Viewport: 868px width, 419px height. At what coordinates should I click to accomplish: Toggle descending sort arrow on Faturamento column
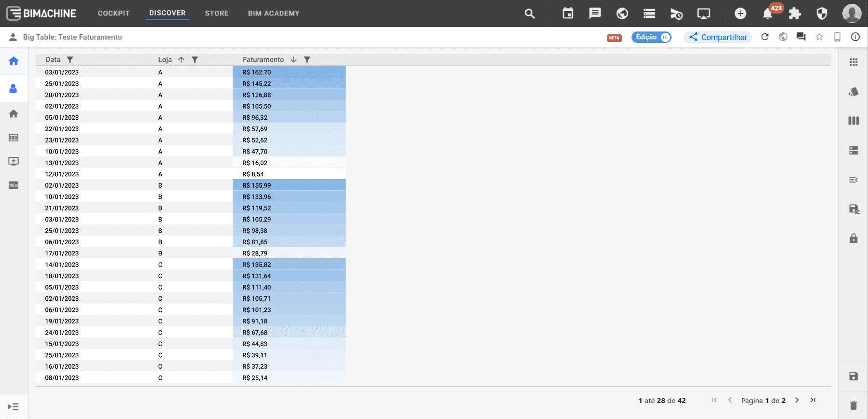coord(294,59)
